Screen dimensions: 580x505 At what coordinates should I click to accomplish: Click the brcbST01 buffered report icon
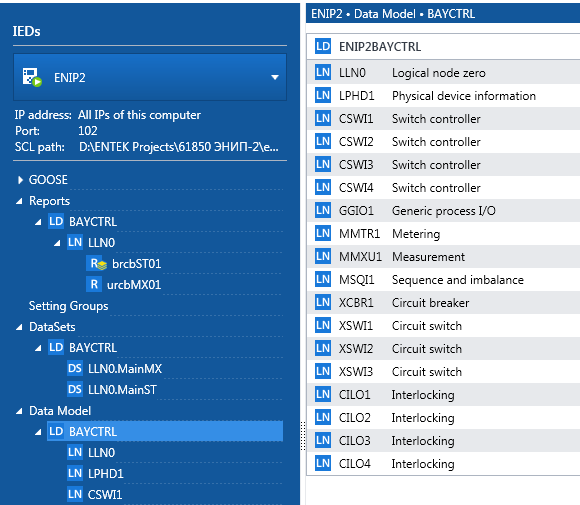[97, 264]
